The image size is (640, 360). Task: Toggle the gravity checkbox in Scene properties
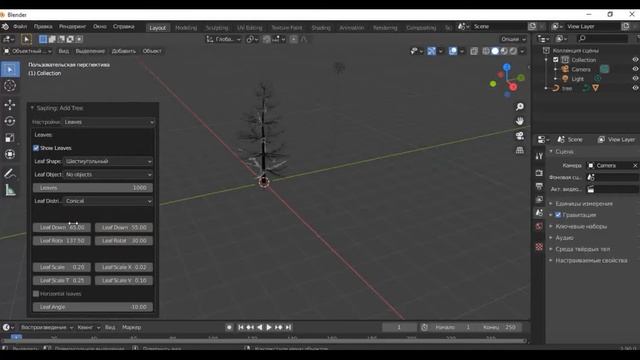[558, 215]
